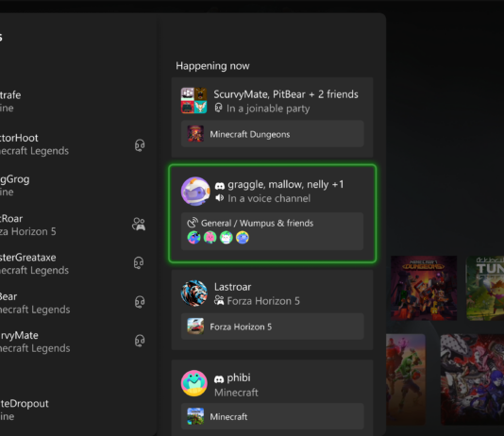Click the voice channel icon before 'General'
The height and width of the screenshot is (436, 504).
pos(193,223)
